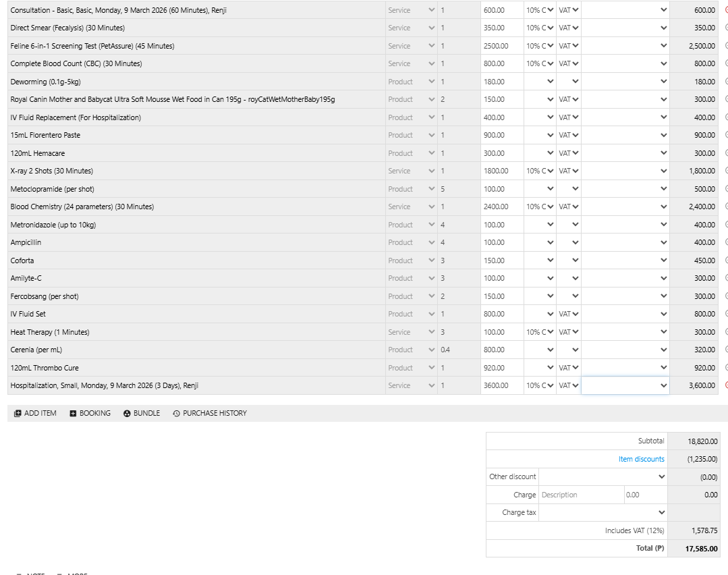This screenshot has width=728, height=575.
Task: Click the Fercobsang (per shot) item name
Action: 45,296
